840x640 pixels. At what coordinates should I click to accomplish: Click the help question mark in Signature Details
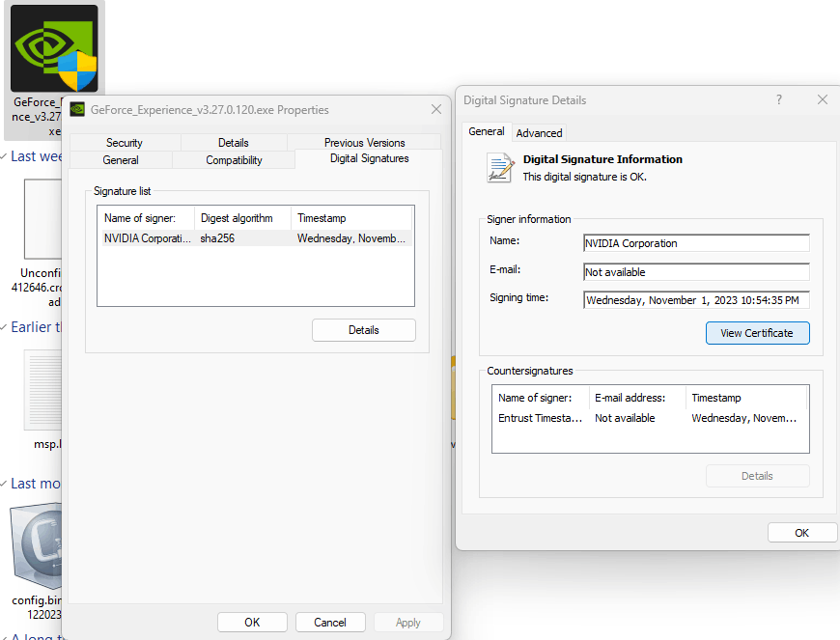coord(779,99)
